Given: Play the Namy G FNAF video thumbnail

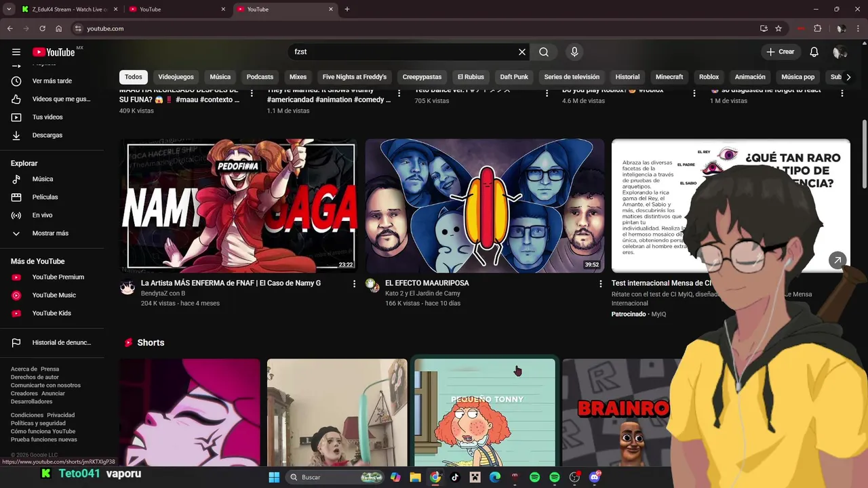Looking at the screenshot, I should click(x=239, y=205).
